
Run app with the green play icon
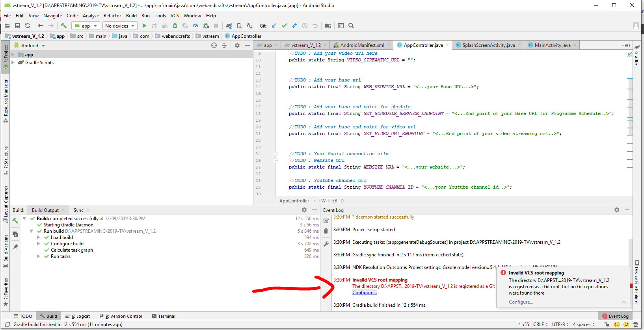pyautogui.click(x=144, y=26)
